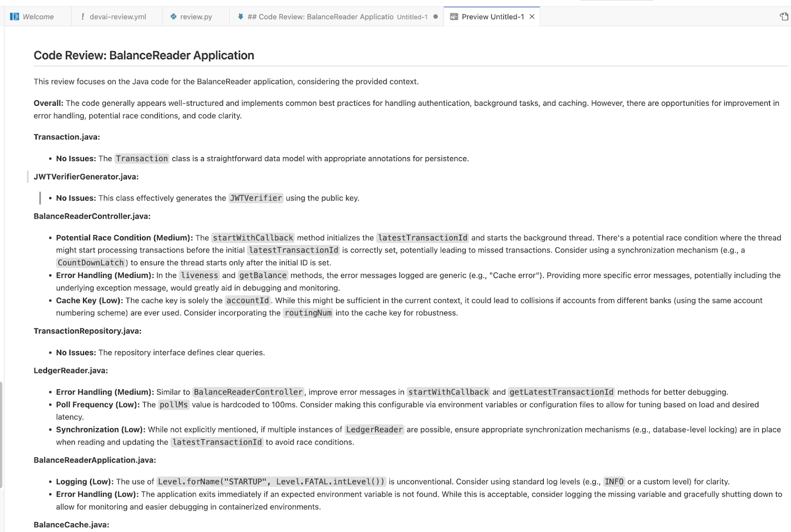Click the CountDownLatch inline code
The height and width of the screenshot is (532, 791).
pyautogui.click(x=90, y=263)
